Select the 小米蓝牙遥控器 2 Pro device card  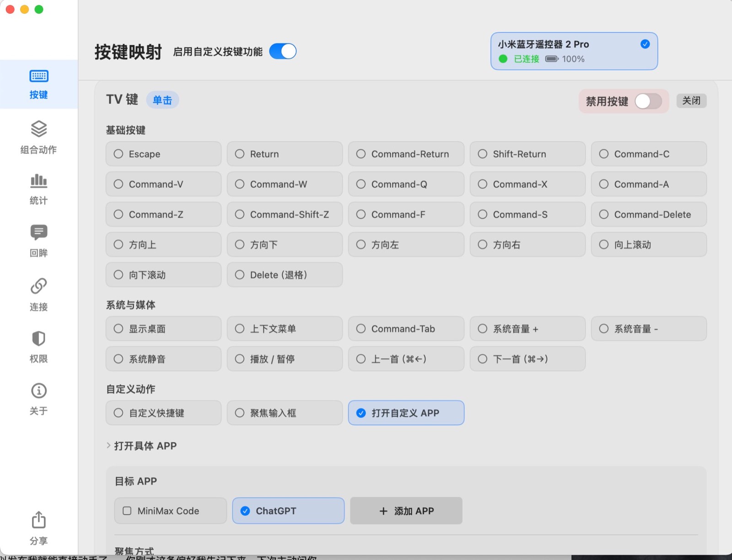(574, 51)
